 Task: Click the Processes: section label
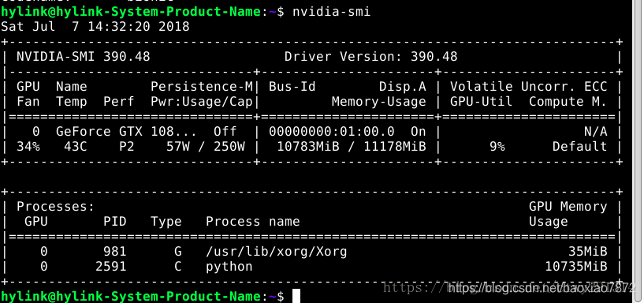[55, 207]
